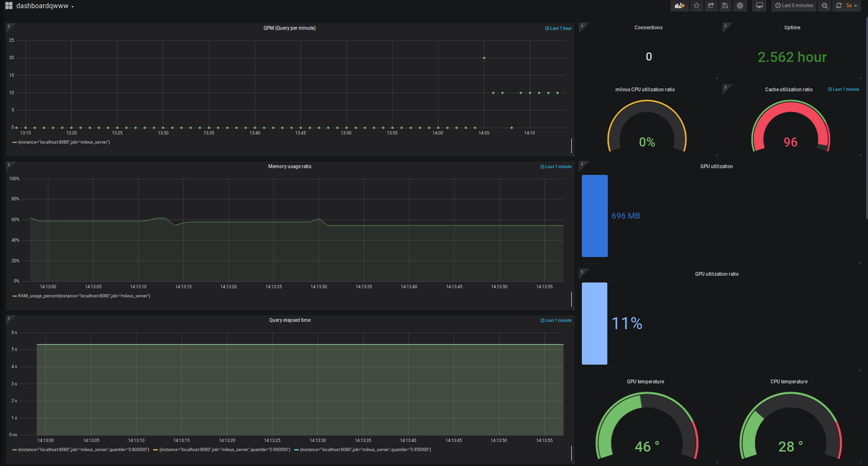Show info corner of QPM panel
The width and height of the screenshot is (868, 466).
9,26
